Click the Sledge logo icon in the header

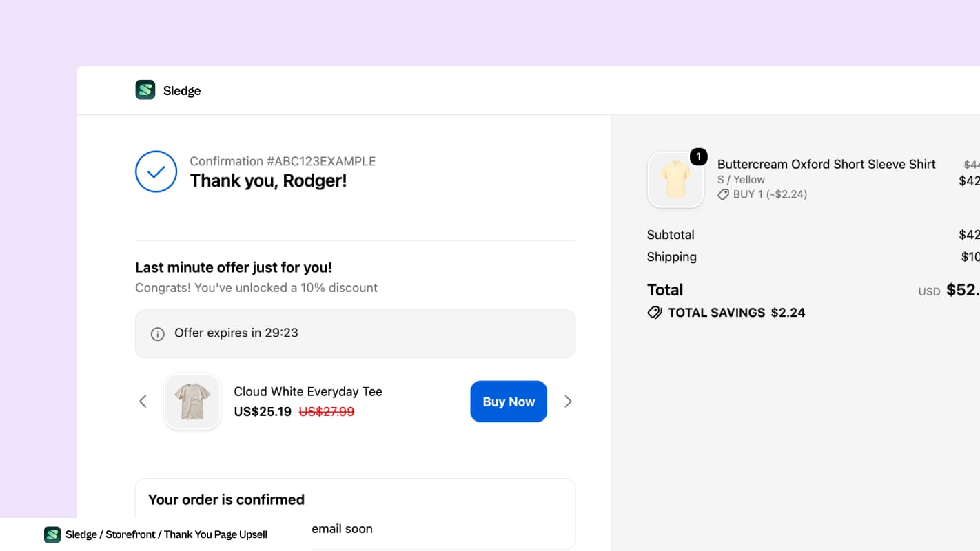click(x=145, y=90)
